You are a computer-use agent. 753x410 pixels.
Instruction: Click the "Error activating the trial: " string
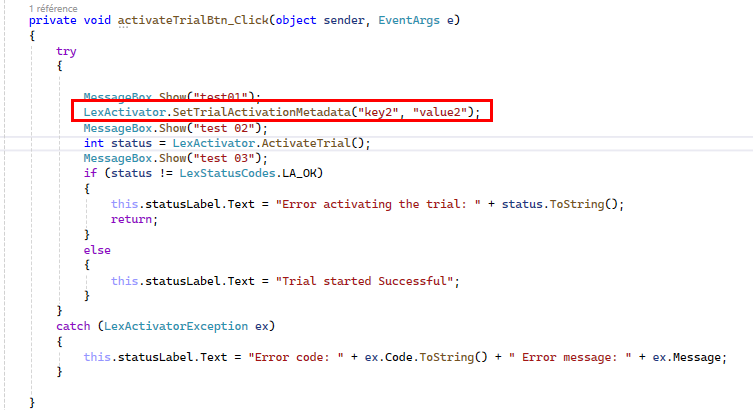point(378,205)
